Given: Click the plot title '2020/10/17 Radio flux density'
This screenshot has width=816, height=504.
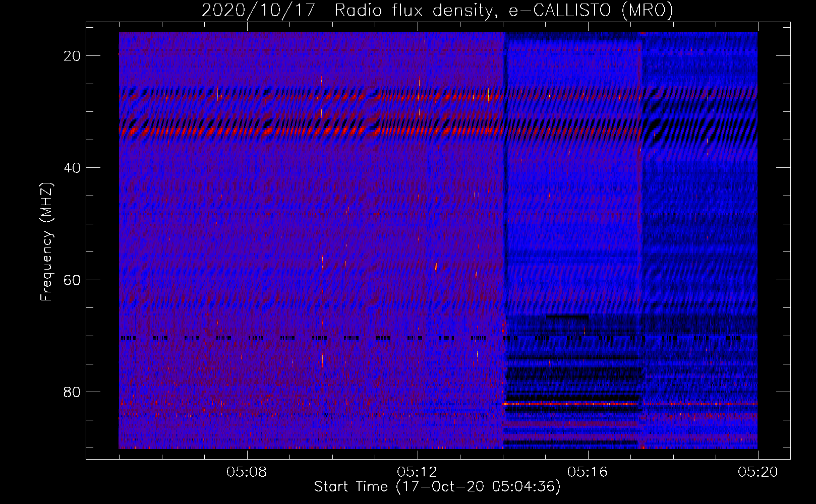Looking at the screenshot, I should [x=437, y=10].
